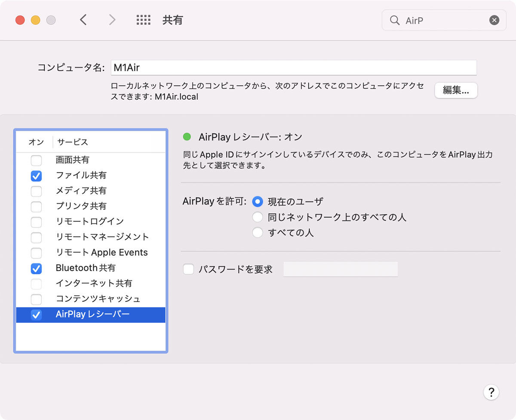Close the 共有 window
Screen dimensions: 516x420
(20, 20)
